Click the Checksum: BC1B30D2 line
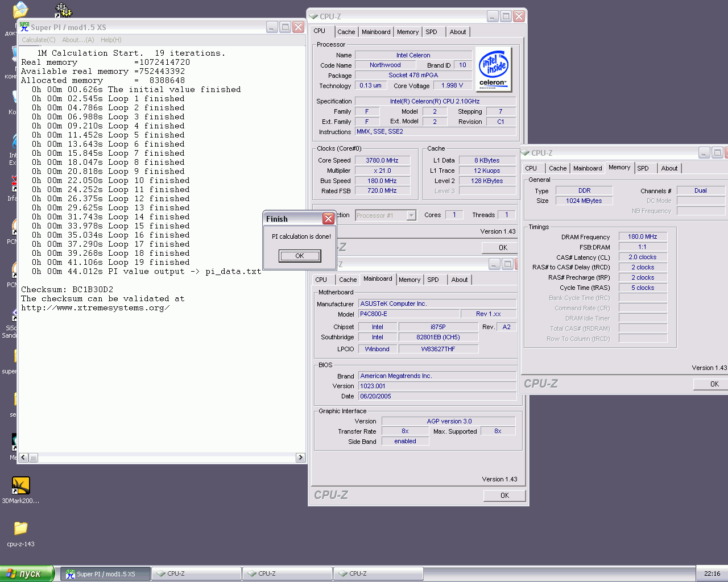 pos(67,290)
